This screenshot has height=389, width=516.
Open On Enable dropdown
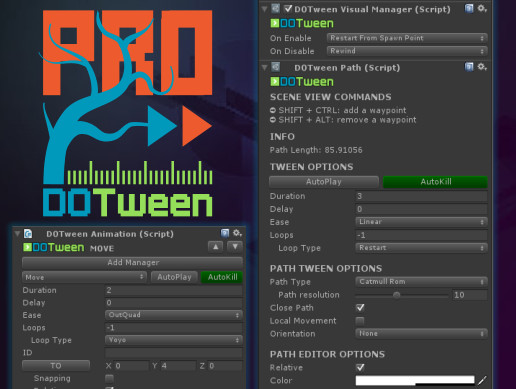(407, 38)
